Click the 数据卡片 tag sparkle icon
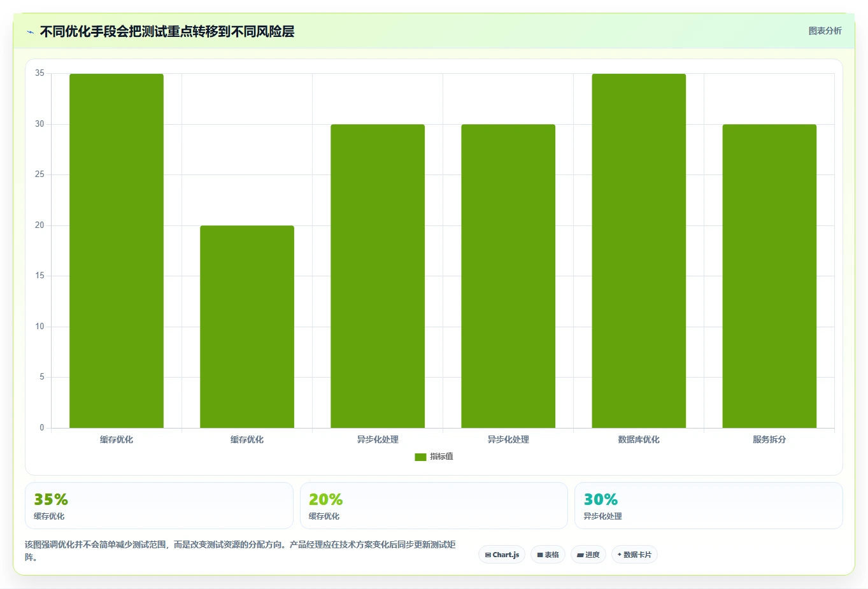Image resolution: width=868 pixels, height=589 pixels. tap(619, 555)
